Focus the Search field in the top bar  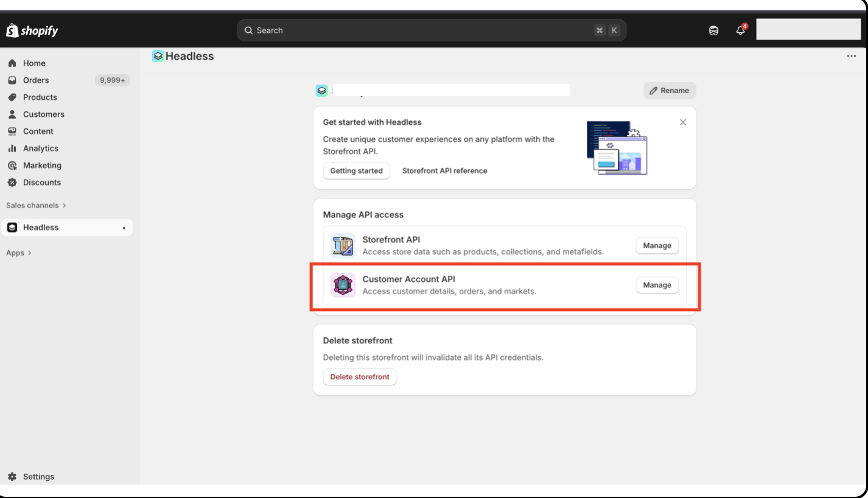[x=432, y=30]
